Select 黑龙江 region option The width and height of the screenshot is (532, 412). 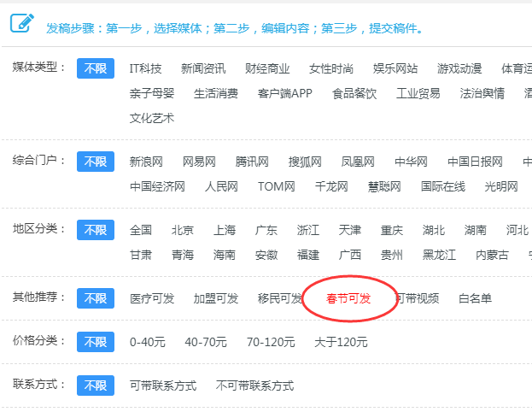(x=440, y=255)
